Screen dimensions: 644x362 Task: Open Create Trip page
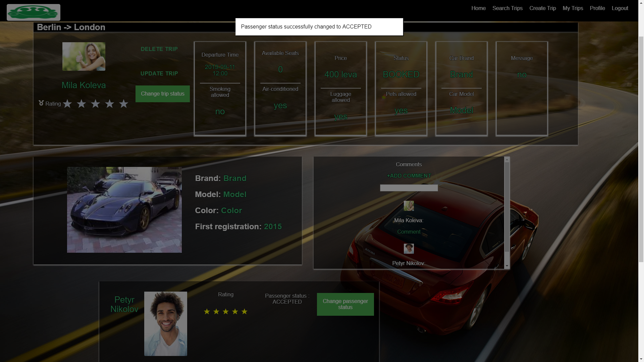coord(543,8)
